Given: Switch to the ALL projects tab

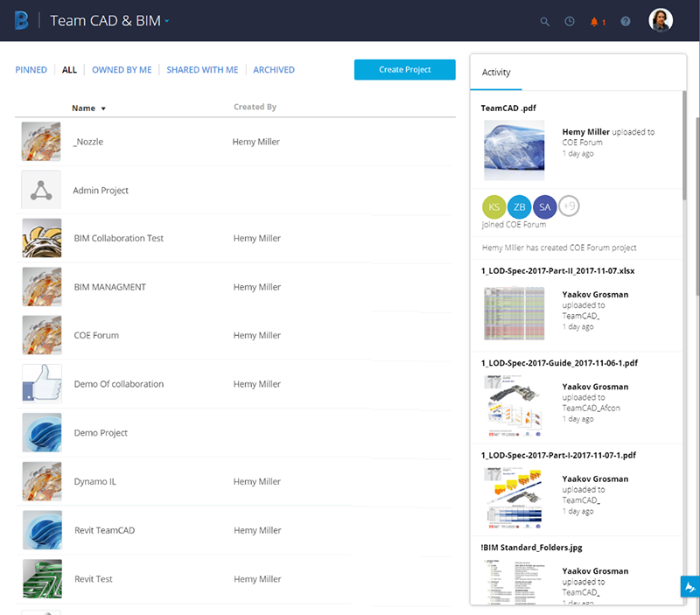Looking at the screenshot, I should (69, 70).
